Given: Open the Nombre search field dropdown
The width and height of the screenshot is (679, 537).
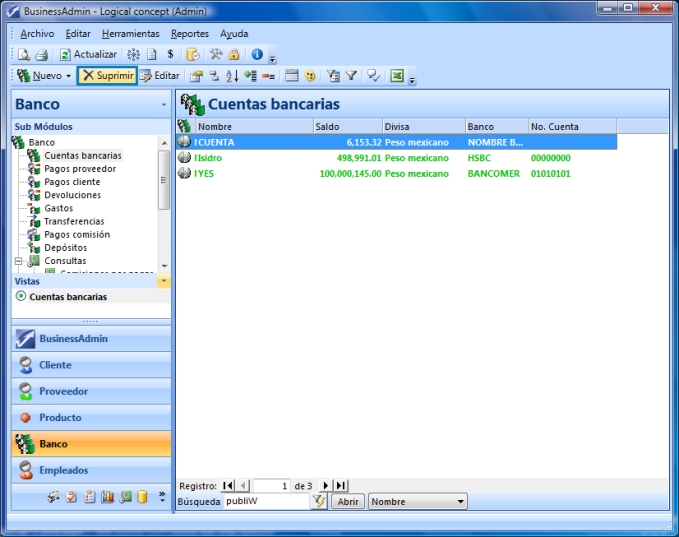Looking at the screenshot, I should pyautogui.click(x=460, y=502).
